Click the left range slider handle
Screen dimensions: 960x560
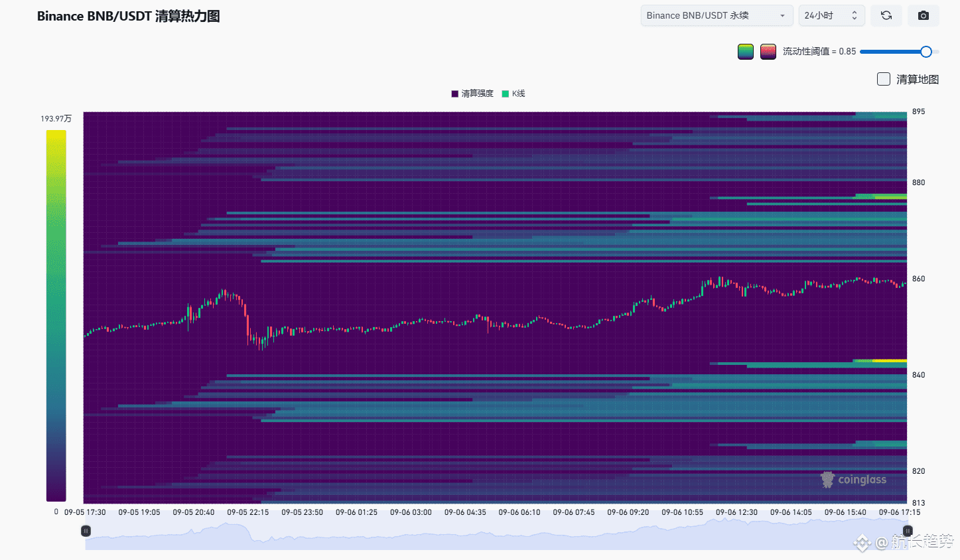tap(86, 531)
